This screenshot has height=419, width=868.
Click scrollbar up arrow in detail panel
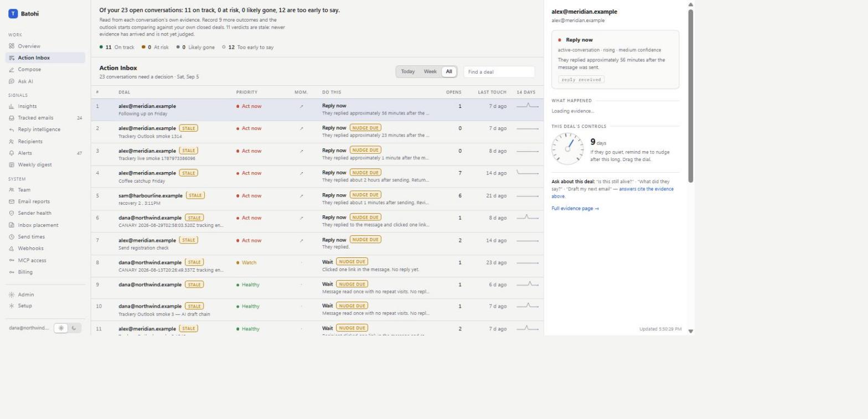click(x=690, y=4)
